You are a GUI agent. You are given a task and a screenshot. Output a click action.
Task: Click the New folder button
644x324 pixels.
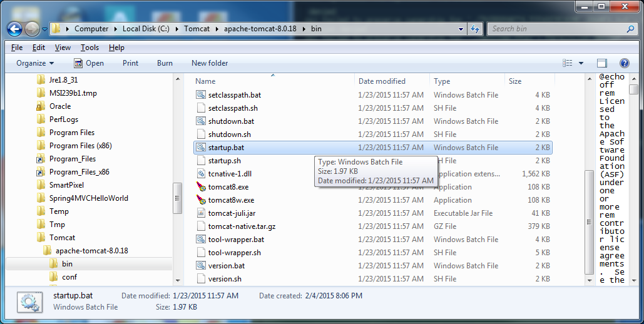coord(210,63)
